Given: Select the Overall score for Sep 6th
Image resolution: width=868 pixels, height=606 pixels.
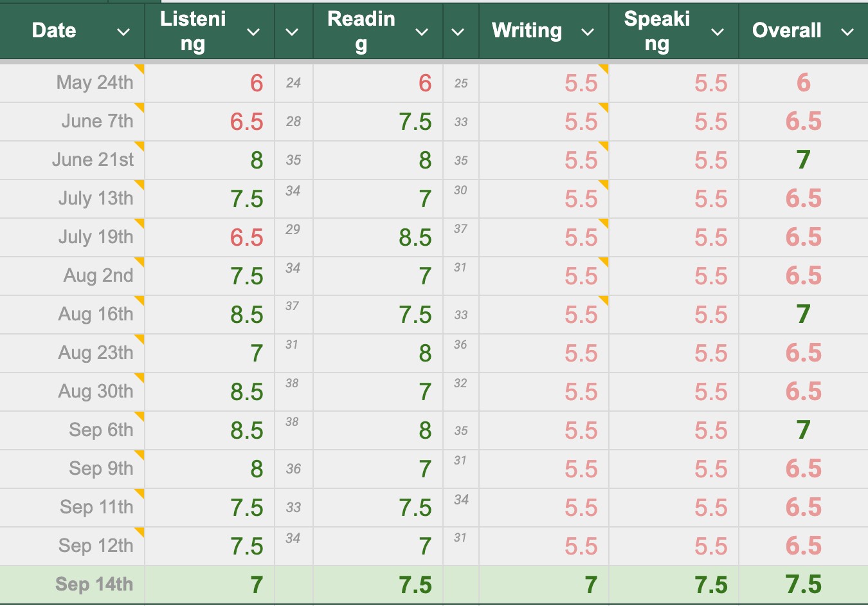Looking at the screenshot, I should click(802, 430).
